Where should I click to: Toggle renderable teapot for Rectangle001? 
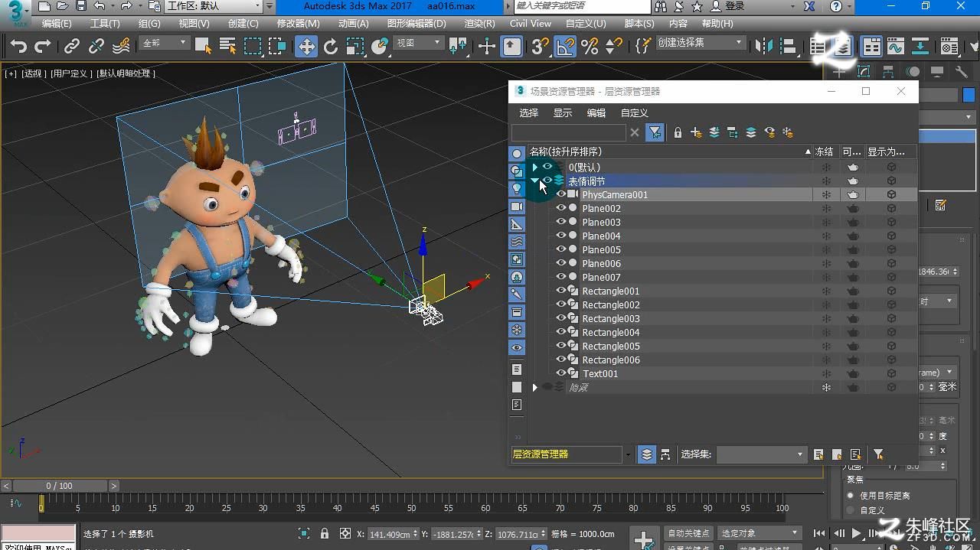[853, 291]
